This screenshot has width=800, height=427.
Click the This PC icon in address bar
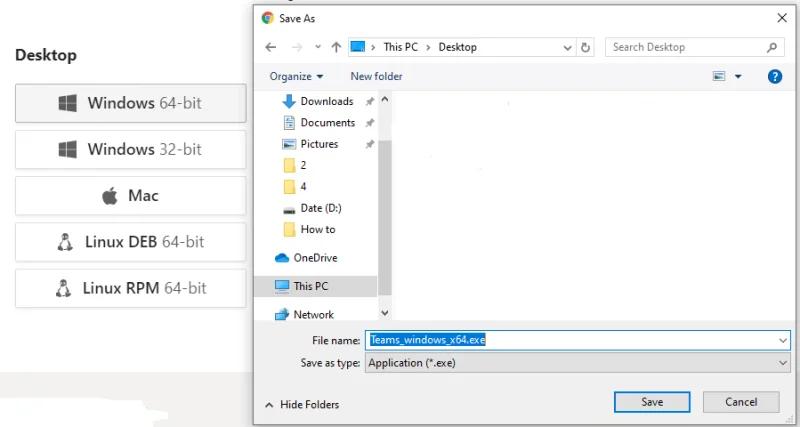point(358,47)
